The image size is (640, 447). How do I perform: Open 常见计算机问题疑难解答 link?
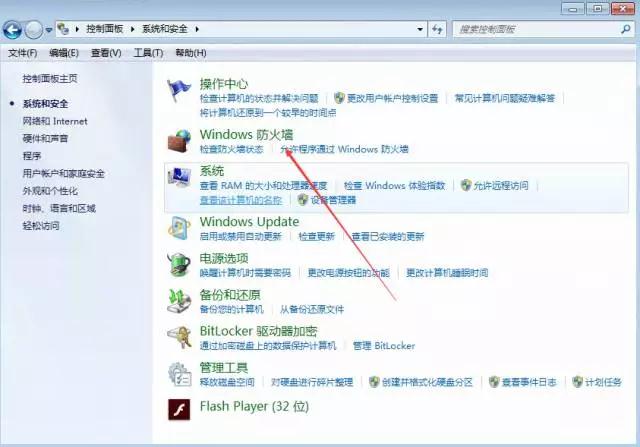click(x=504, y=98)
